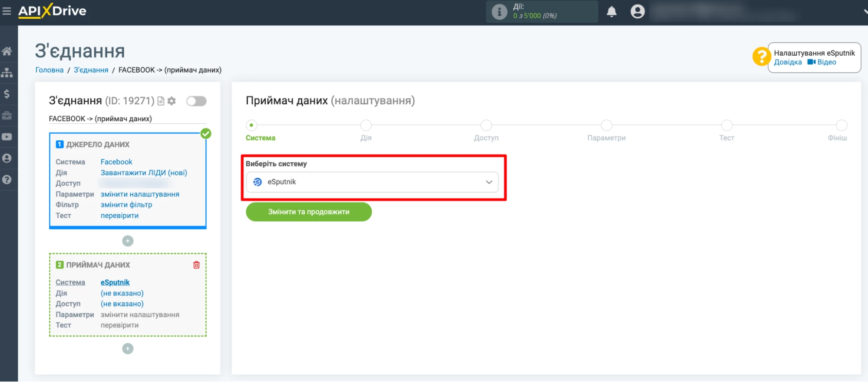
Task: Go to the Дія step
Action: (x=366, y=138)
